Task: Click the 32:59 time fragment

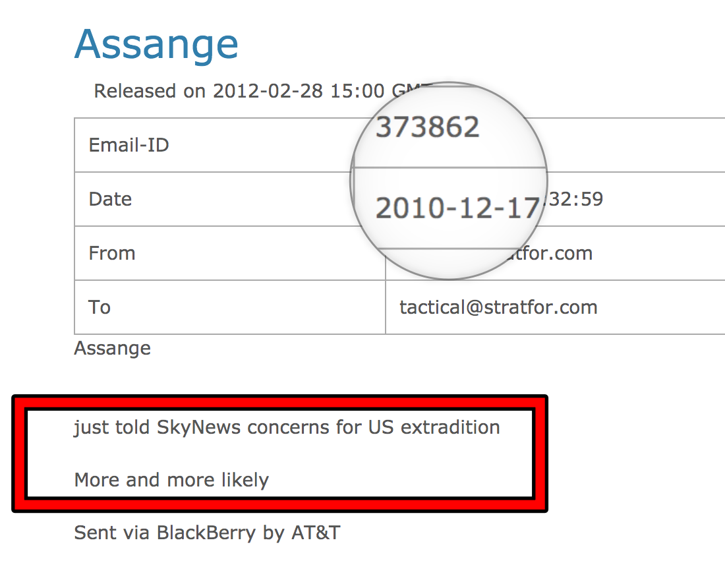Action: (x=575, y=198)
